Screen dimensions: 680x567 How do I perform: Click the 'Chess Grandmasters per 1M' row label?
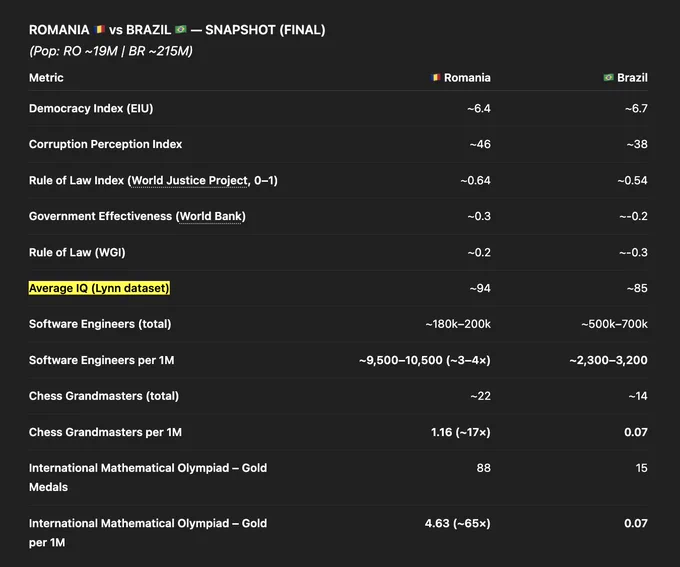pos(105,432)
